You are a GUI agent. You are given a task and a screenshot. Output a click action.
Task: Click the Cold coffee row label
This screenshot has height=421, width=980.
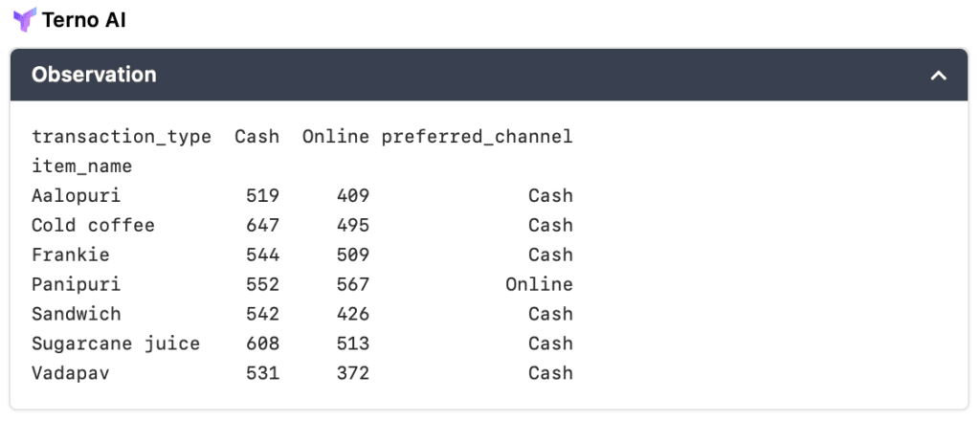(93, 226)
